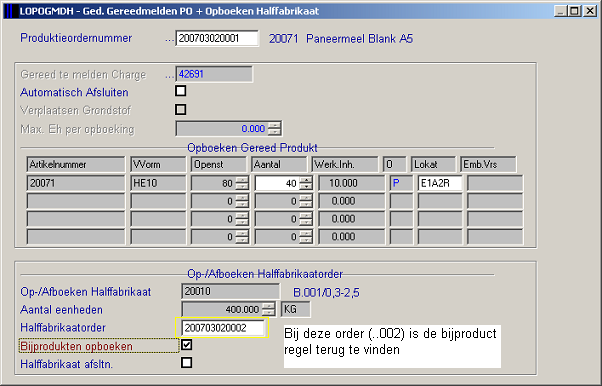Click the Max. Eh per opboeking value field
This screenshot has height=386, width=602.
222,129
